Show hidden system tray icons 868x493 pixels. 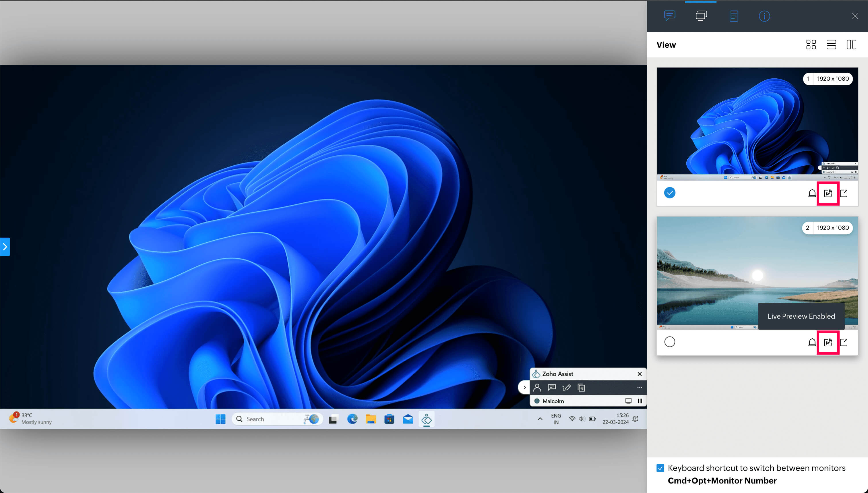point(540,419)
